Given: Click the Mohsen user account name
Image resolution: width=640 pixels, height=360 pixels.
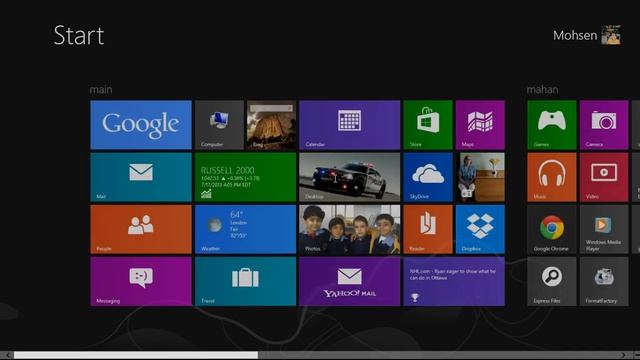Looking at the screenshot, I should tap(575, 36).
